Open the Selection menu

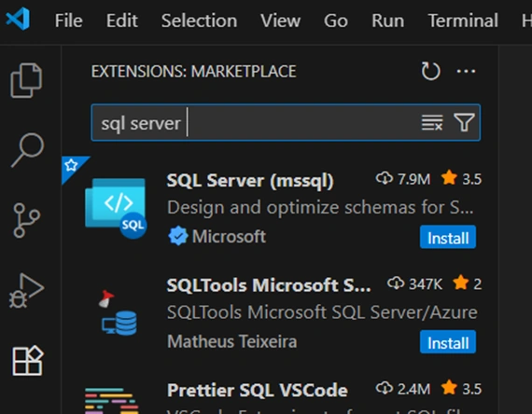(199, 21)
